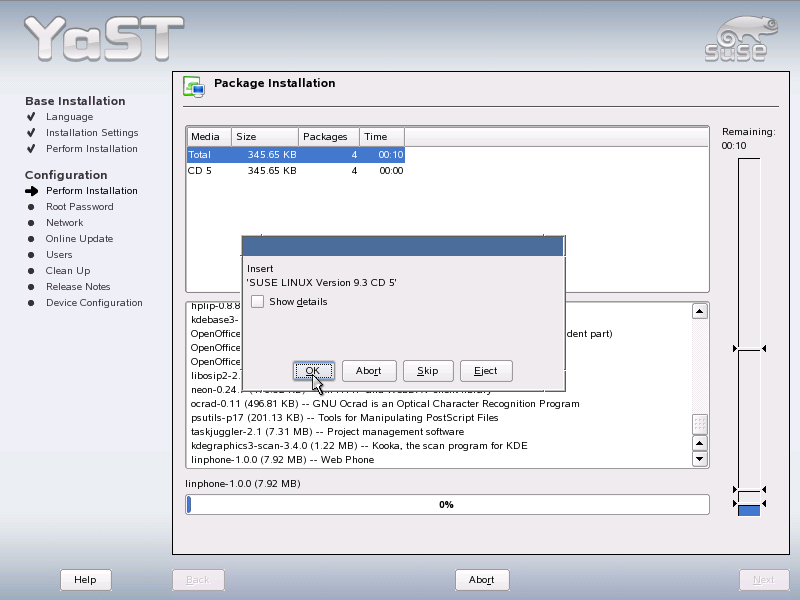This screenshot has width=800, height=600.
Task: Click the Next button
Action: 764,580
